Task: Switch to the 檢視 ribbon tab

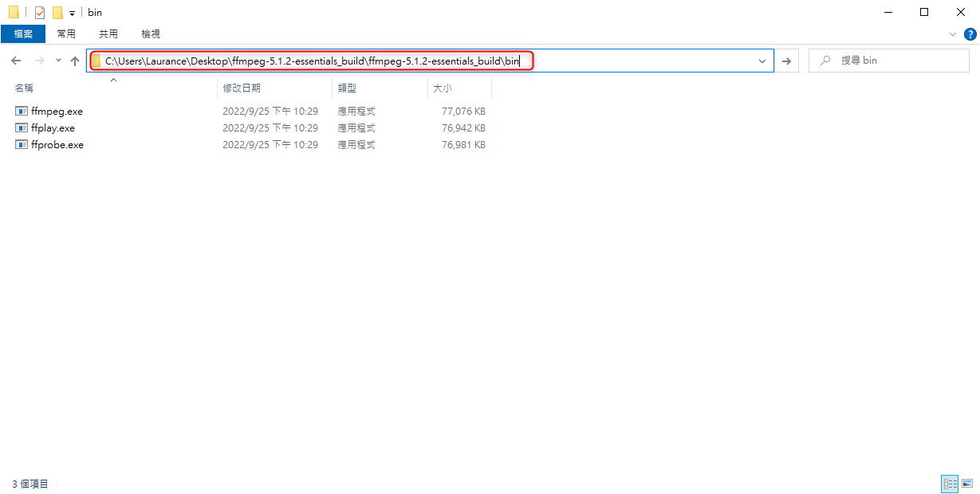Action: click(x=151, y=33)
